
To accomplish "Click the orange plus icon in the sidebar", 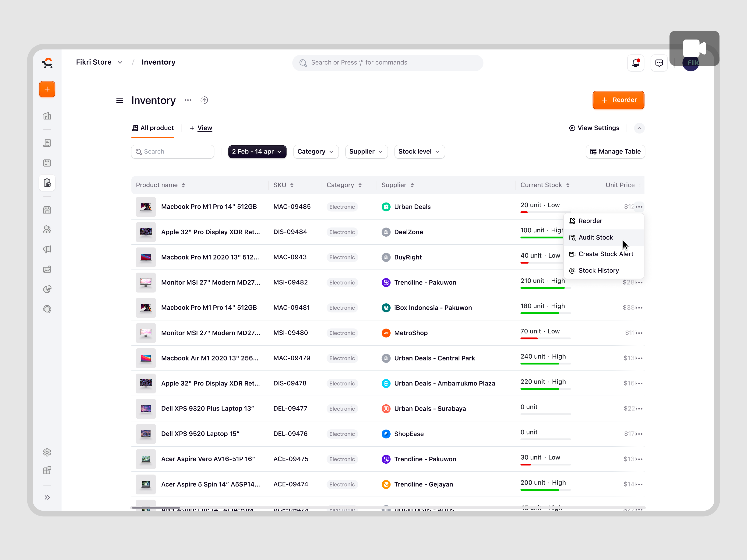I will coord(47,89).
